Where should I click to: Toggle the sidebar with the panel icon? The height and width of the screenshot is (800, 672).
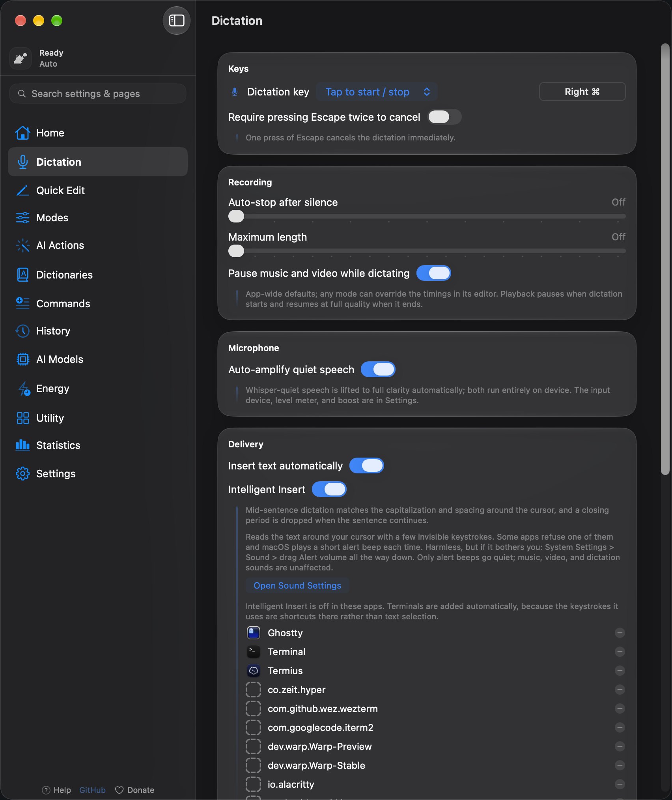tap(177, 21)
